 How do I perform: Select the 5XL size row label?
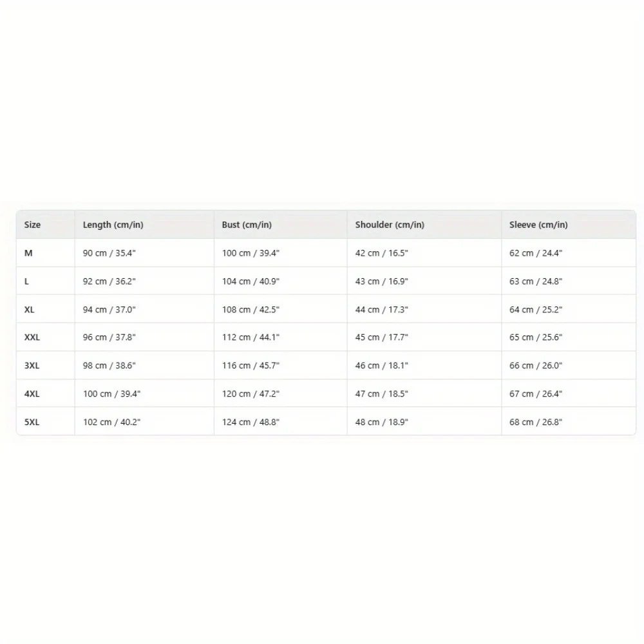coord(32,422)
